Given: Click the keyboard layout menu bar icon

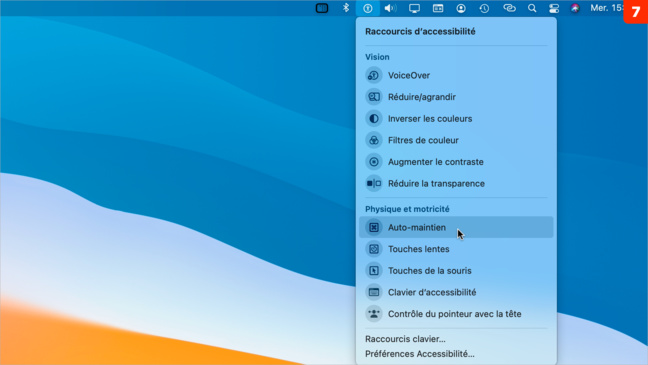Looking at the screenshot, I should [x=438, y=8].
